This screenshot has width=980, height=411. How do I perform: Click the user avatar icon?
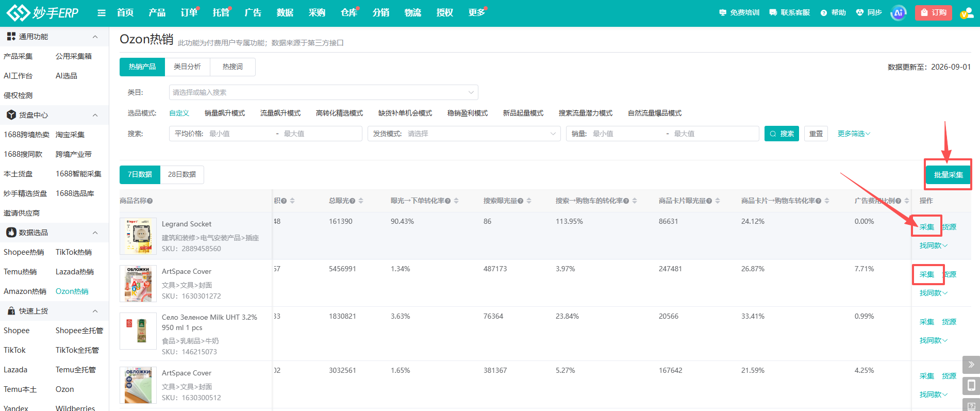click(x=966, y=13)
